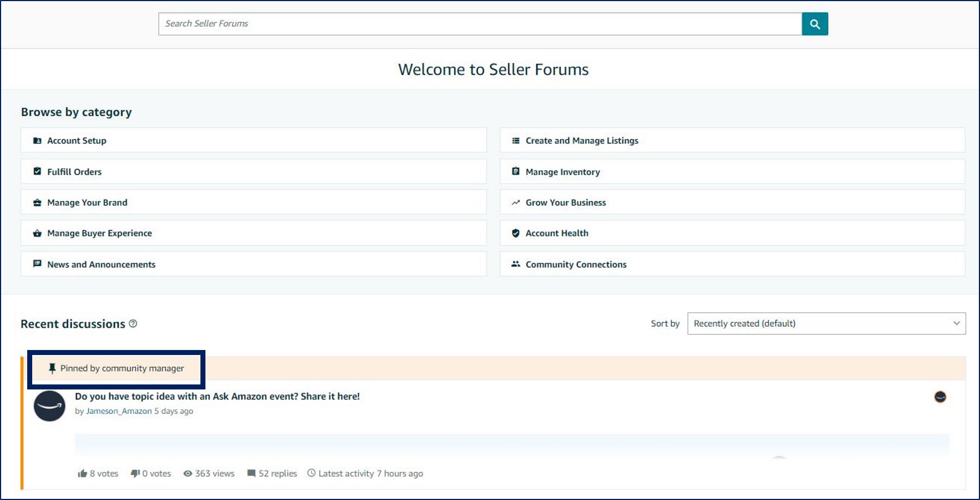The image size is (980, 500).
Task: Click Latest activity 7 hours ago
Action: point(371,473)
